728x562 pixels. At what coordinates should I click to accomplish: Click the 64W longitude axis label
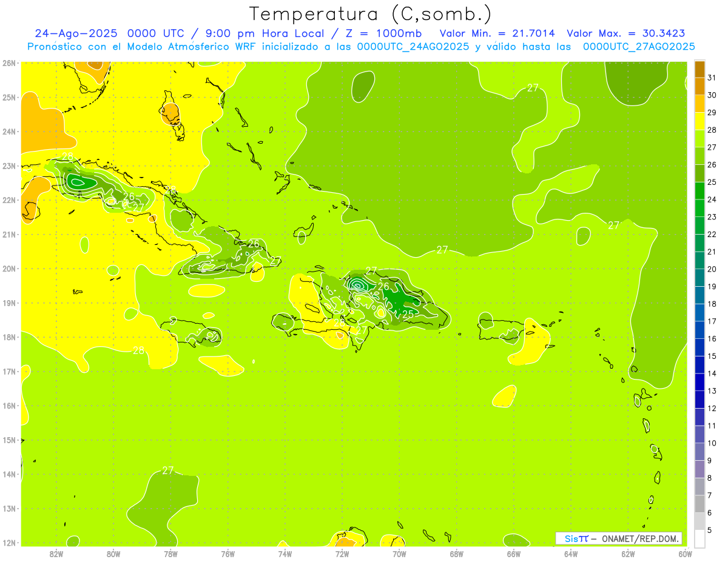click(571, 554)
